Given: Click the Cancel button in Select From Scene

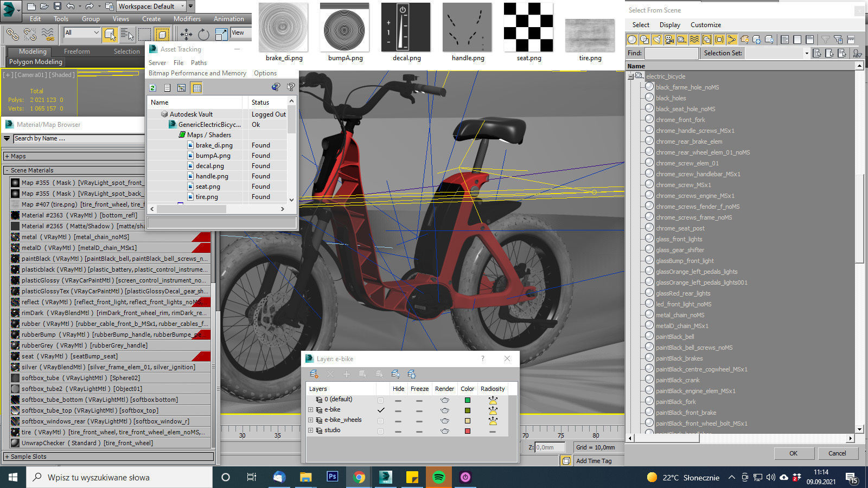Looking at the screenshot, I should pyautogui.click(x=837, y=453).
